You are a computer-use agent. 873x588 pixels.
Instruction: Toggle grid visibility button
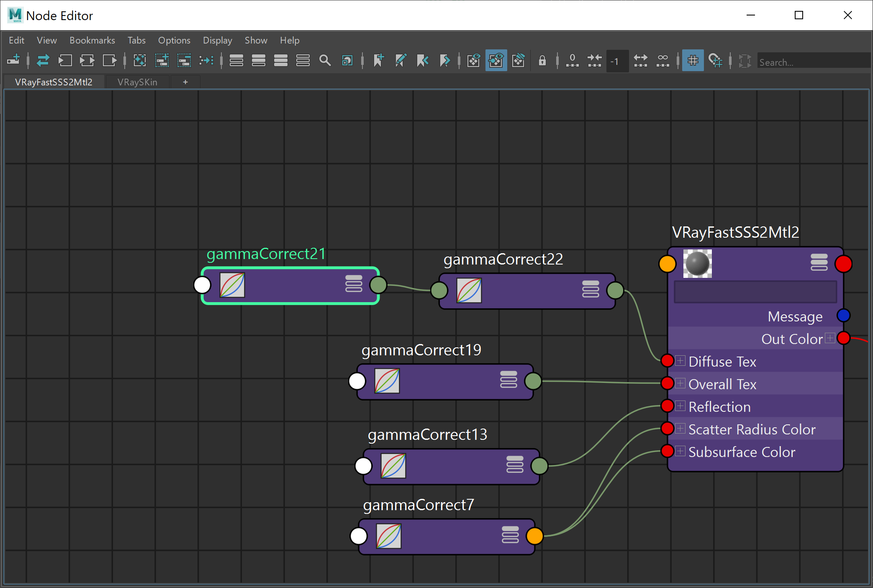pos(693,61)
